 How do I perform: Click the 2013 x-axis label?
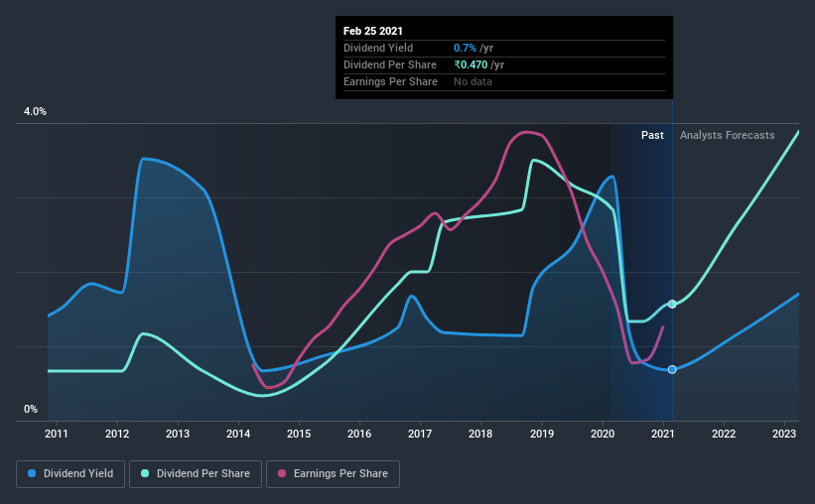pyautogui.click(x=178, y=434)
